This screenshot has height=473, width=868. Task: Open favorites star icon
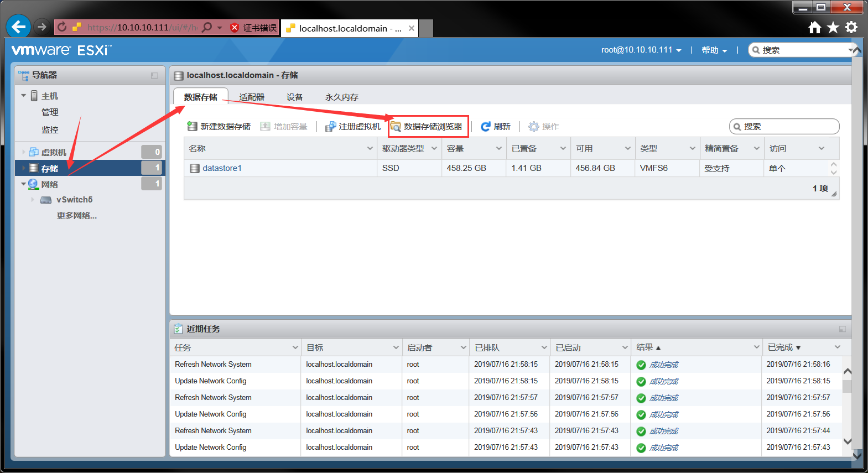pos(833,27)
